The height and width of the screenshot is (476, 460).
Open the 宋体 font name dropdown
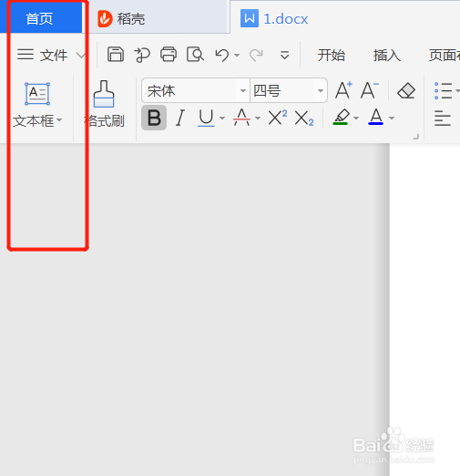(x=243, y=90)
